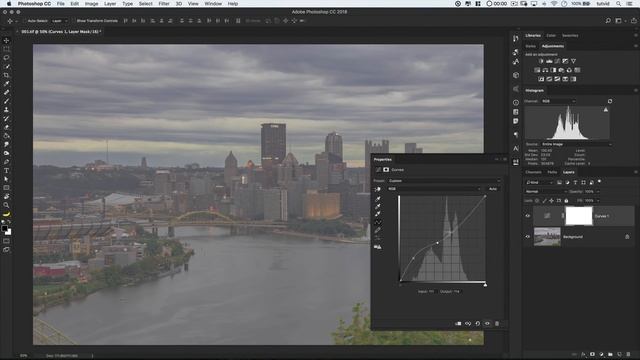Select the Crop tool
Viewport: 640px width, 360px height.
7,75
